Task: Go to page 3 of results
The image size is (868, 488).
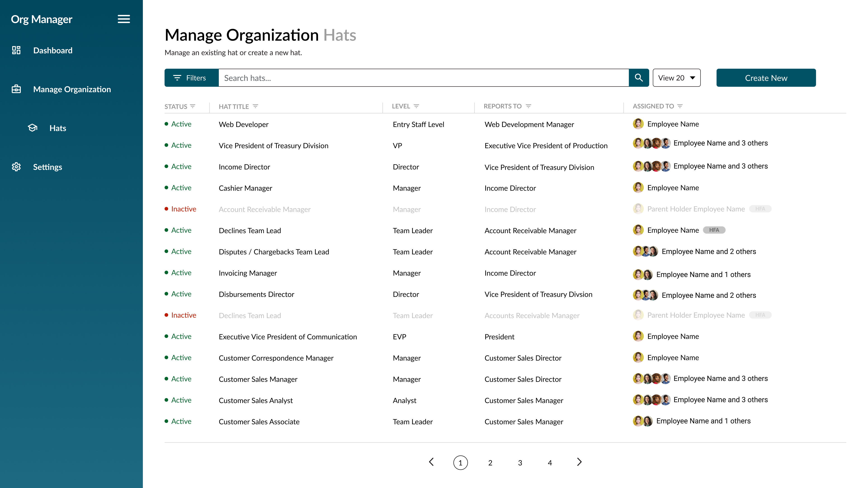Action: point(520,463)
